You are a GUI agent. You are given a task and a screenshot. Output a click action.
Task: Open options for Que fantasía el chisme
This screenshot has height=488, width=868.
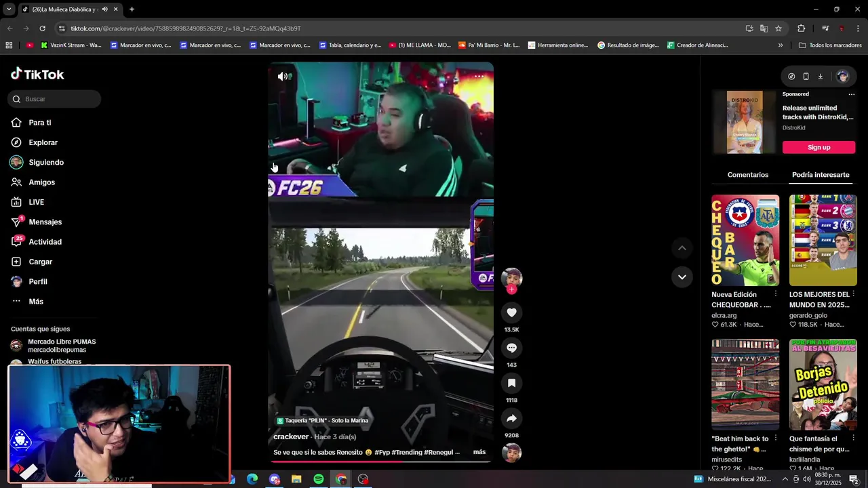853,439
